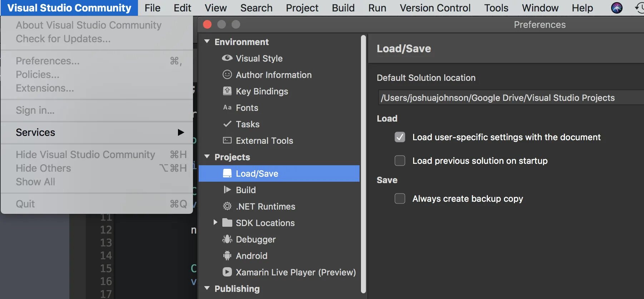644x299 pixels.
Task: Click the Visual Style eye icon
Action: click(227, 58)
